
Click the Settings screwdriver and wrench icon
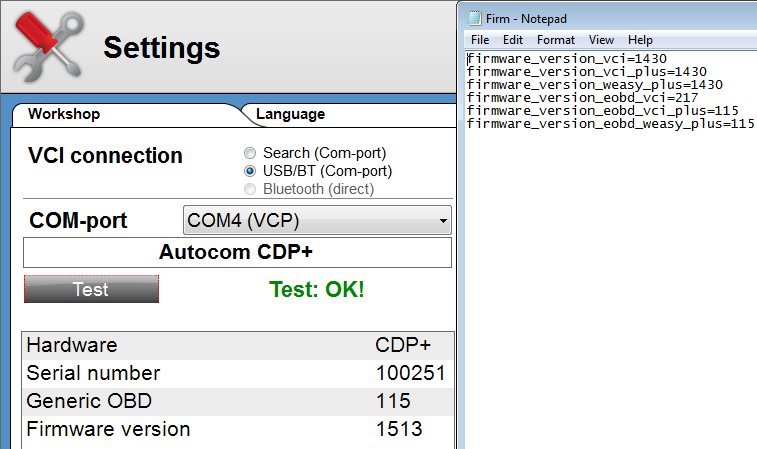coord(49,47)
